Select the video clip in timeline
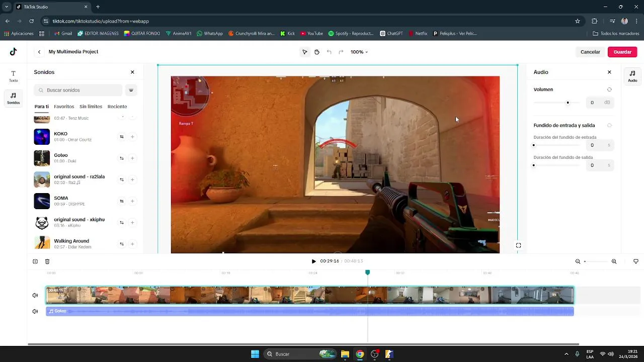Viewport: 644px width, 362px height. coord(310,295)
